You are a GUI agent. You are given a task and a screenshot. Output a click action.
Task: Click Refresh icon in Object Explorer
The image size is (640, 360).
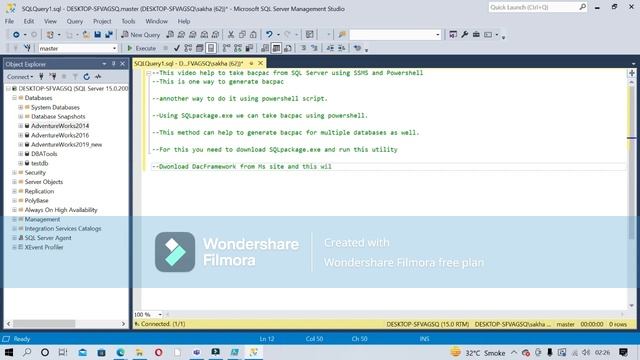point(87,76)
